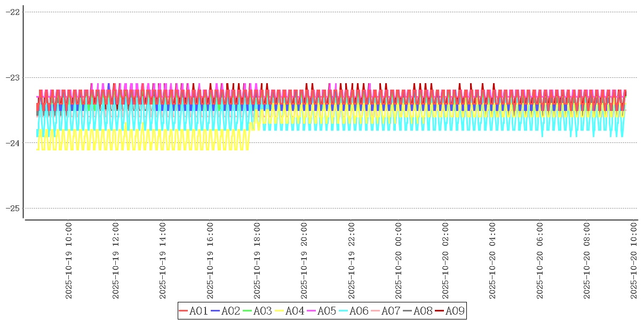This screenshot has width=644, height=320.
Task: Toggle A07 pink series in legend
Action: click(x=386, y=311)
